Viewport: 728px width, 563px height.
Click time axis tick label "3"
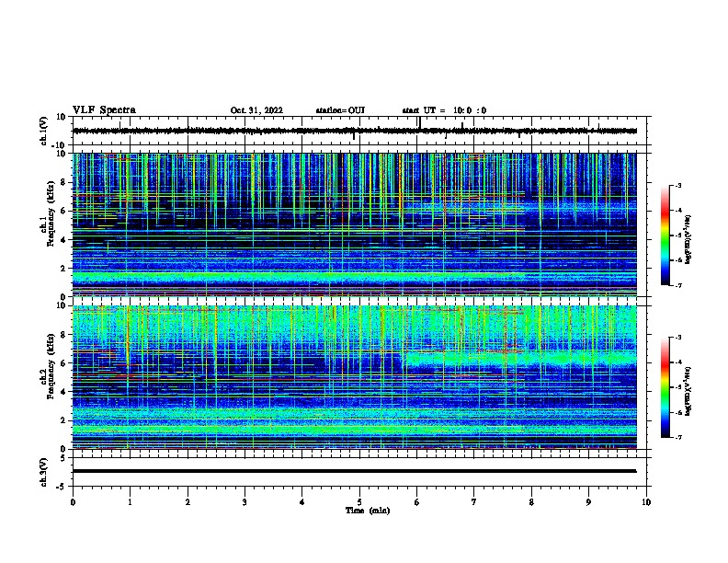point(245,502)
